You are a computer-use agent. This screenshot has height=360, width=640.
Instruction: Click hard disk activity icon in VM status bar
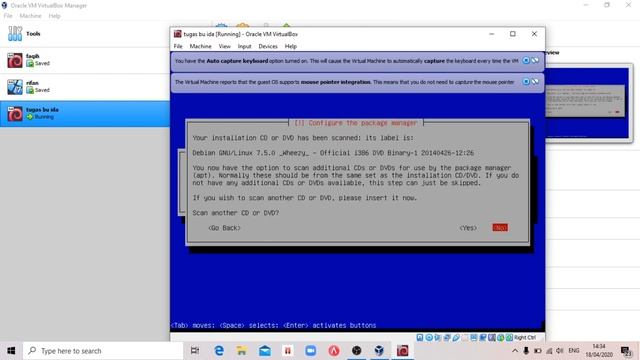[420, 338]
